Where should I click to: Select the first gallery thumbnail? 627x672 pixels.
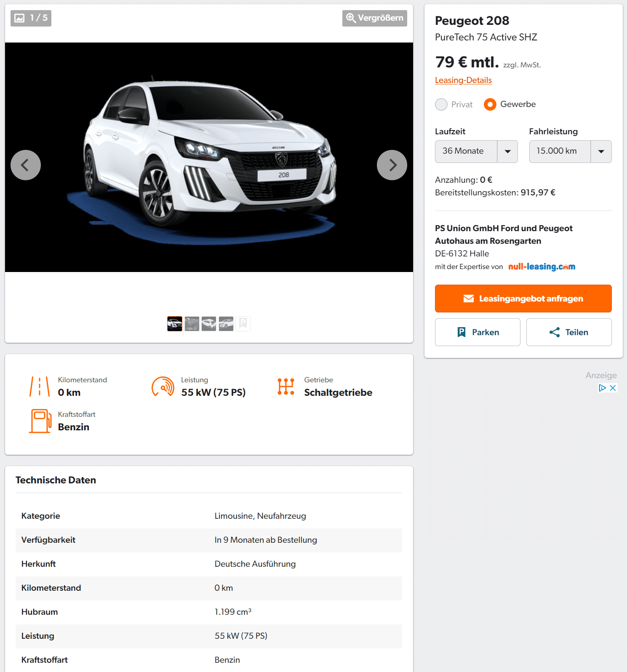175,324
